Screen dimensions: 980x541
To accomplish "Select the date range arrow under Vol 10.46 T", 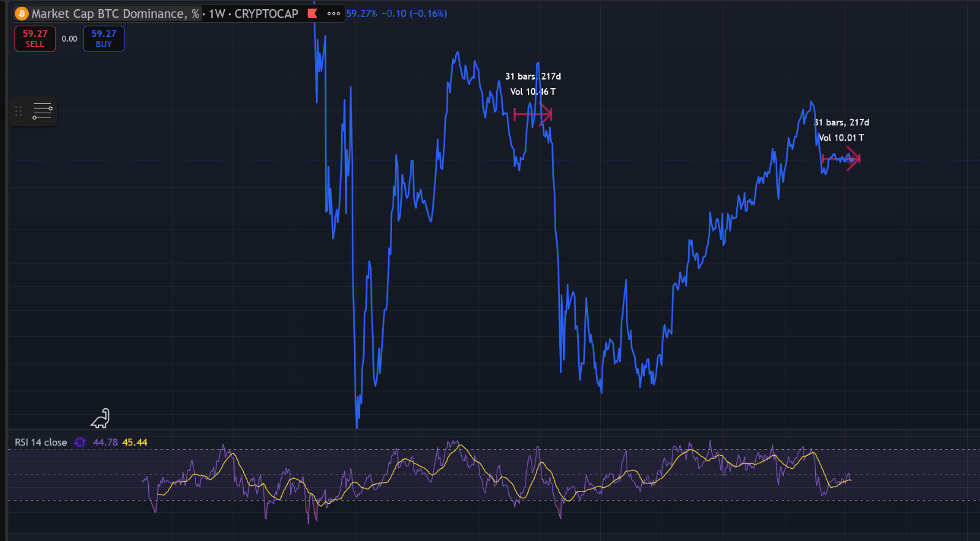I will click(533, 114).
